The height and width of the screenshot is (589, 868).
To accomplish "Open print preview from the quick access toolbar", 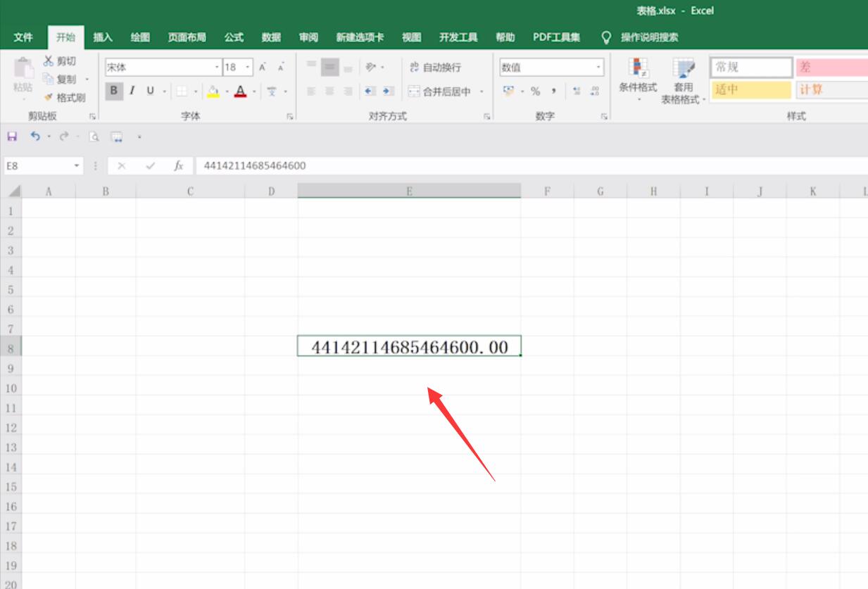I will 94,137.
